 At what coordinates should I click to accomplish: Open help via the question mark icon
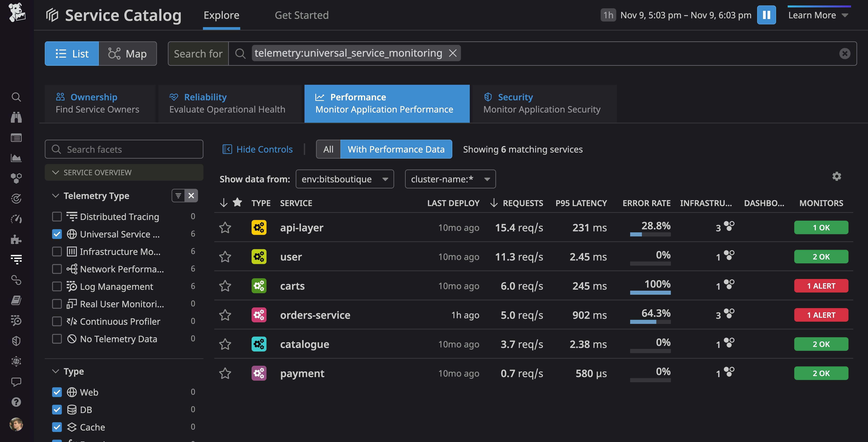16,402
